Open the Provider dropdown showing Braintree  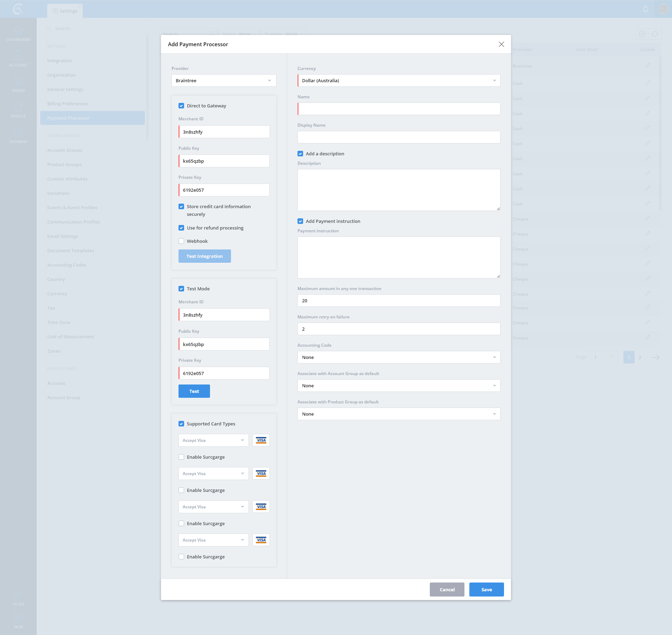224,80
